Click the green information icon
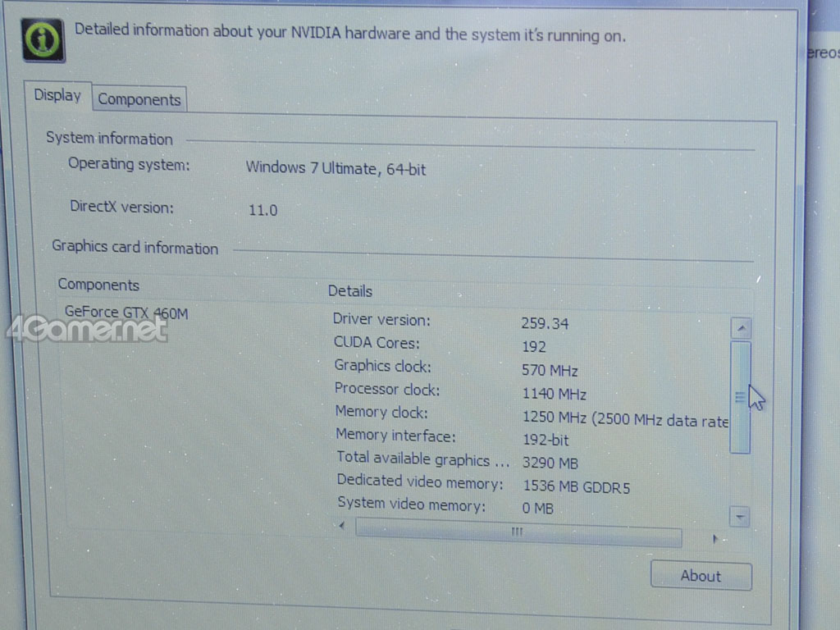 coord(43,39)
